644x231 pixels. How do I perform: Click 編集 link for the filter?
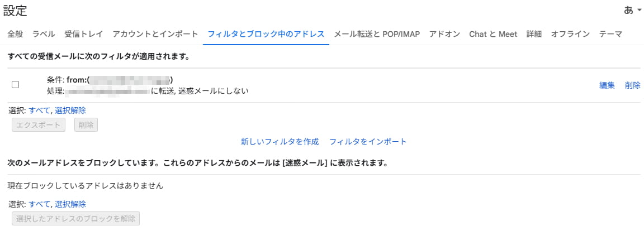(607, 85)
